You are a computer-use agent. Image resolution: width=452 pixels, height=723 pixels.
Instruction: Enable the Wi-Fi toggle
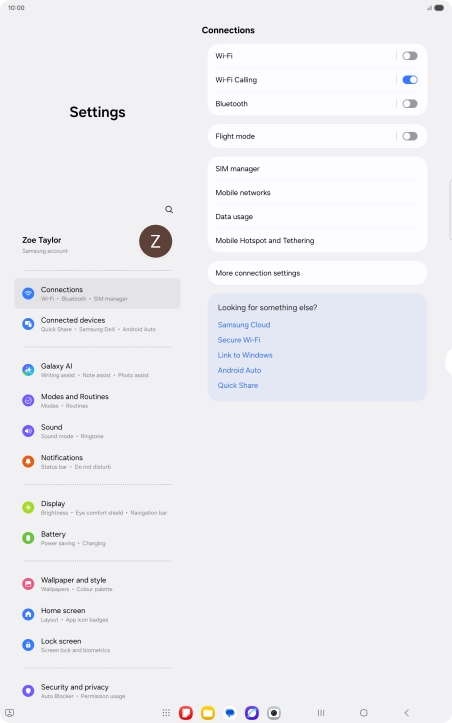(x=410, y=56)
